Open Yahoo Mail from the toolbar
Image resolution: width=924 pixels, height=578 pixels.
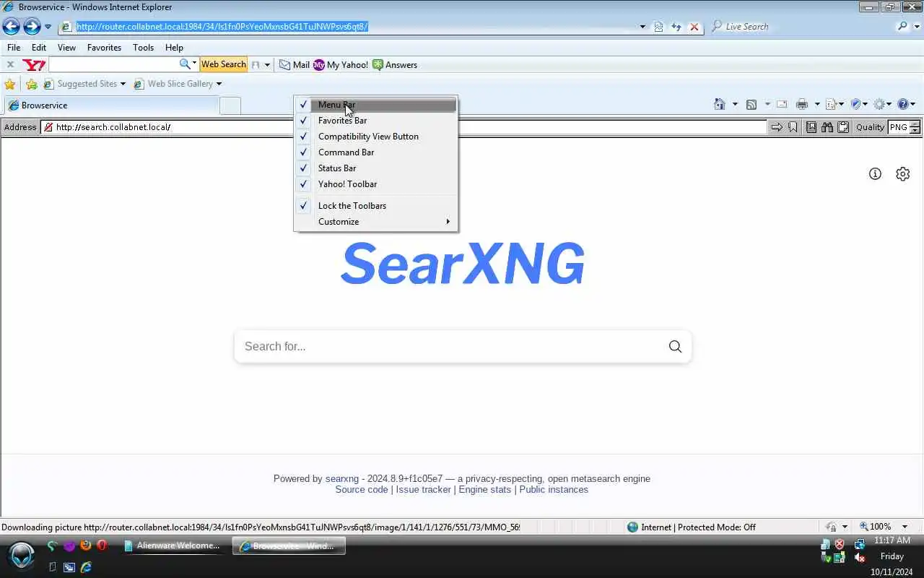[295, 64]
